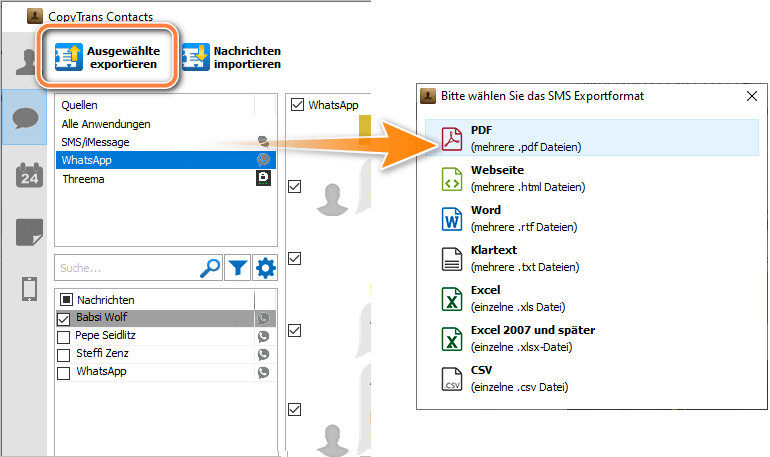Screen dimensions: 770x457
Task: Click the PDF file icon
Action: pos(451,138)
